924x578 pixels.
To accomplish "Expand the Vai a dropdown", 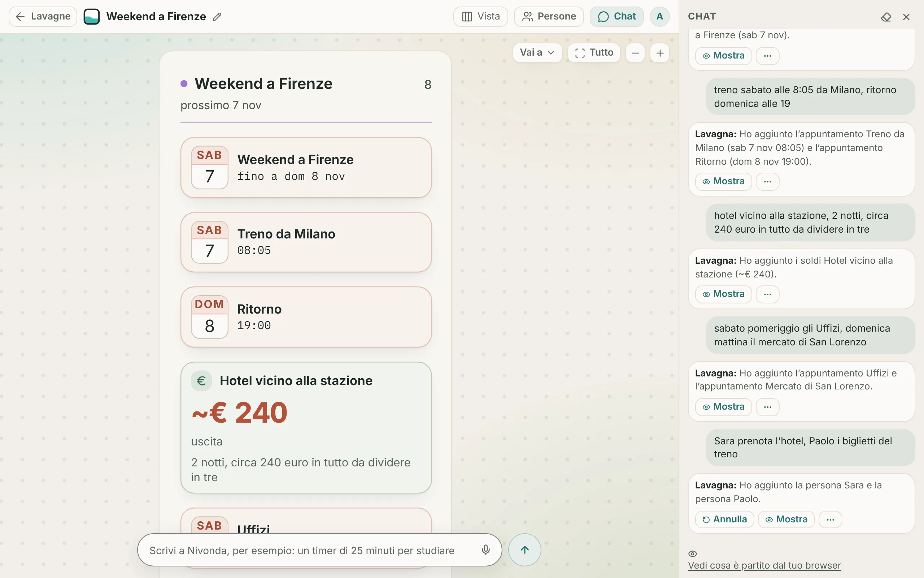I will pyautogui.click(x=537, y=52).
